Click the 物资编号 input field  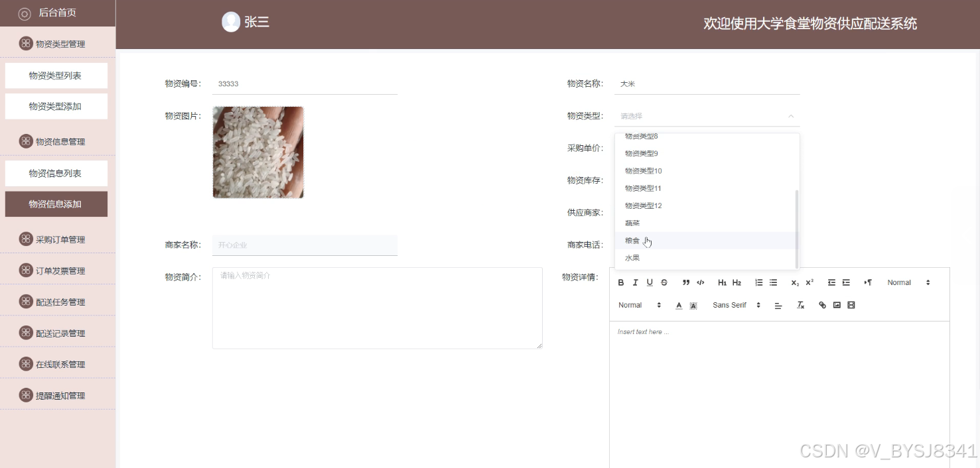pos(305,84)
